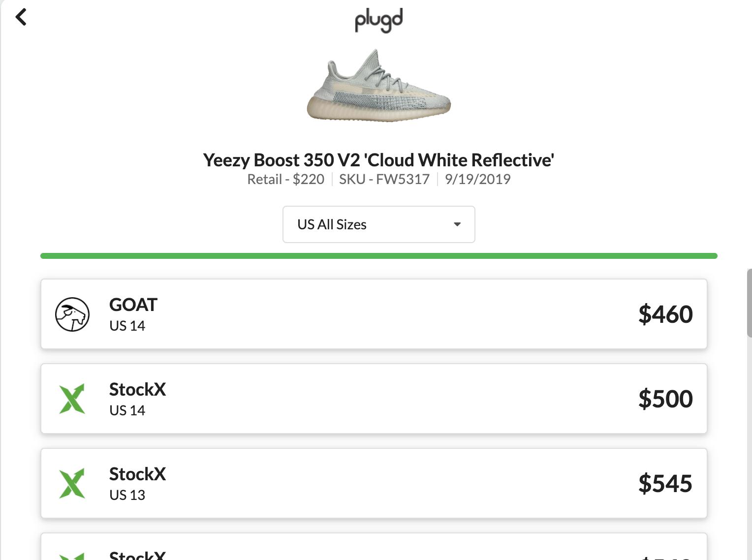
Task: Click the vertical scrollbar on the right edge
Action: pos(749,303)
